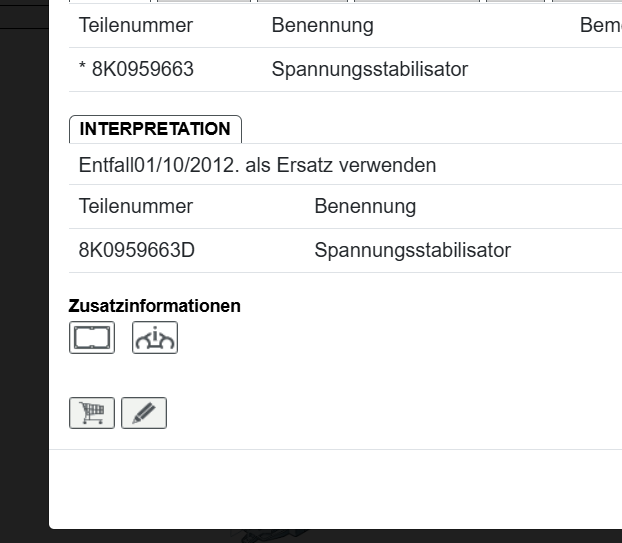
Task: Click Spannungsstabilisator in the 8K0959663D row
Action: pos(412,250)
